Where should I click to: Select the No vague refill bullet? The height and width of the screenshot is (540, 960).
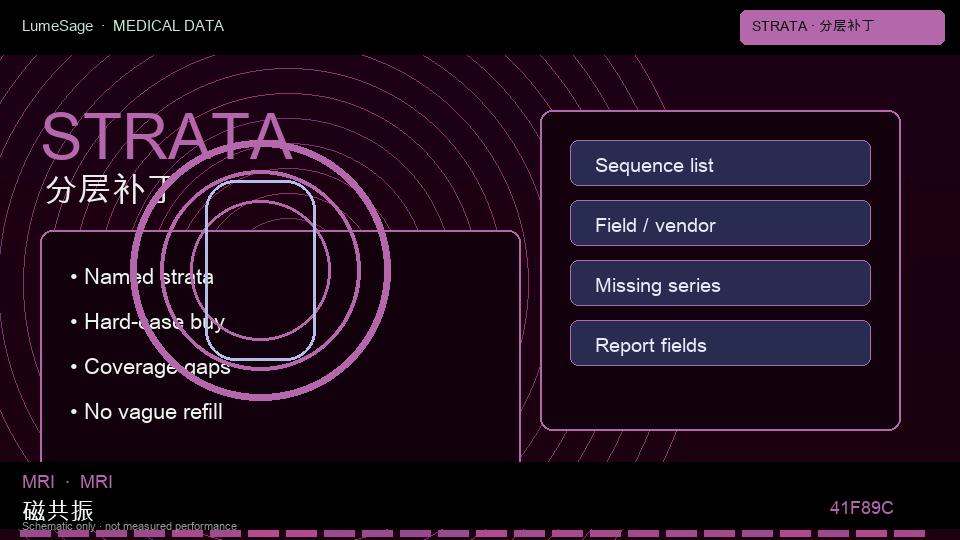point(146,412)
